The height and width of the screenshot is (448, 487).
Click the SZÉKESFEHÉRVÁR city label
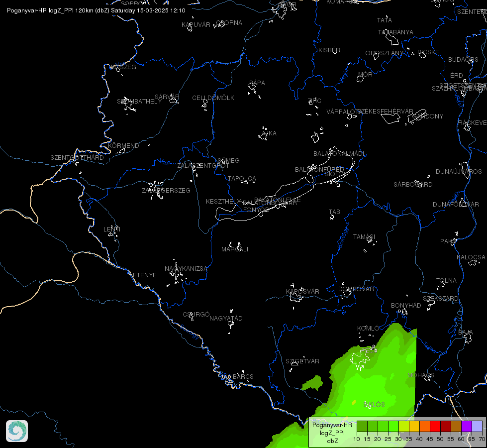pos(385,112)
